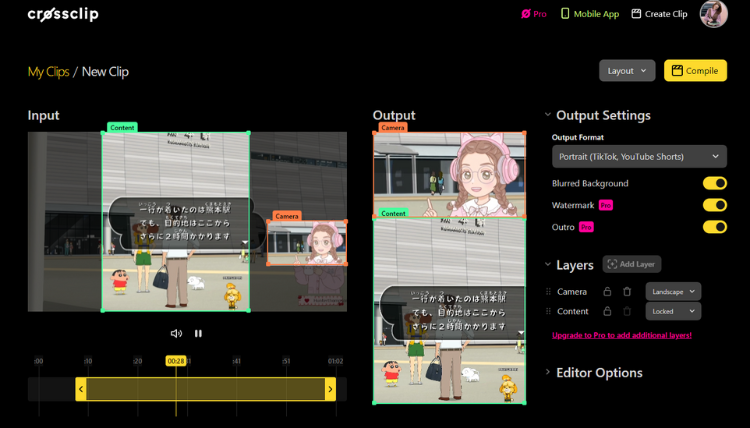The height and width of the screenshot is (428, 750).
Task: Mute the input video volume
Action: tap(176, 333)
